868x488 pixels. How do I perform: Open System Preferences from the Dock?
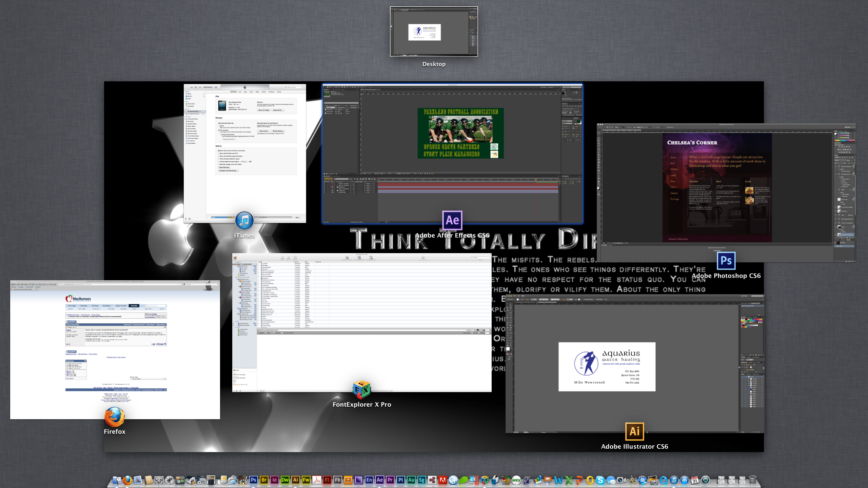(x=159, y=480)
